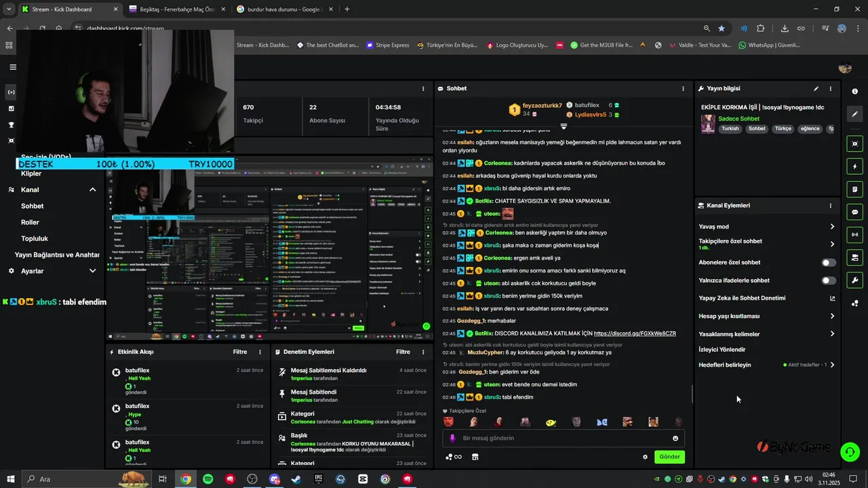Open Yapay Zeka ile Sohbet Denetimi
The width and height of the screenshot is (868, 488).
(x=767, y=298)
